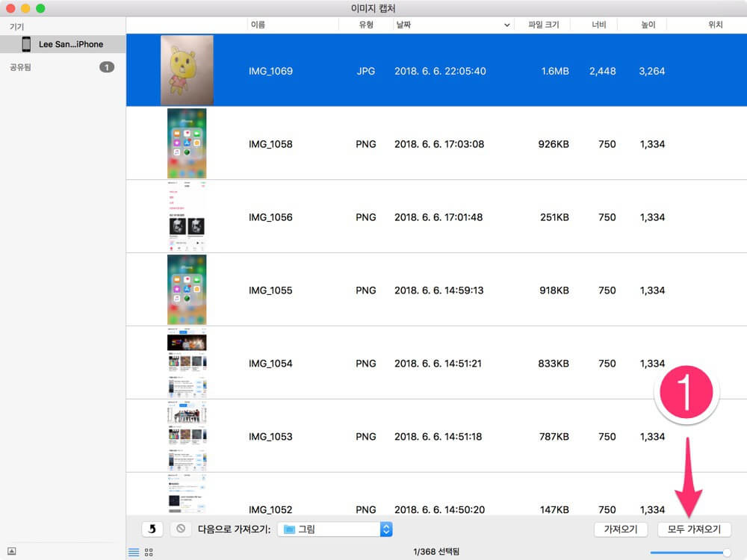Switch to icon grid view
This screenshot has width=747, height=560.
(x=149, y=552)
